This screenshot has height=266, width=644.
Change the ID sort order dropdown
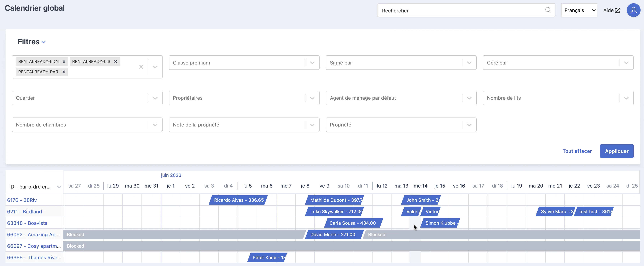click(x=35, y=187)
